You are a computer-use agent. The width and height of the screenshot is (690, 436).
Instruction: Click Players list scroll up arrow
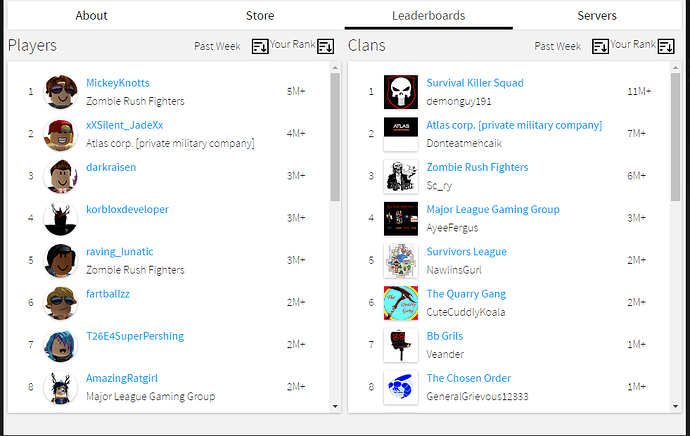pos(335,68)
